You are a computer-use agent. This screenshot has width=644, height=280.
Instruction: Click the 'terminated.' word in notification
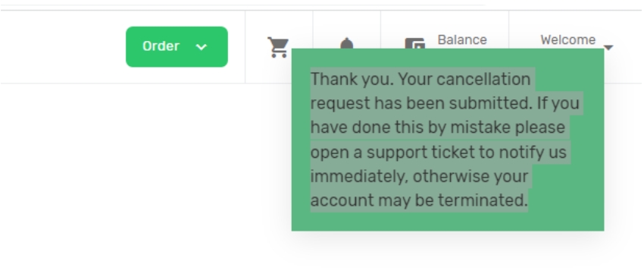pos(483,200)
